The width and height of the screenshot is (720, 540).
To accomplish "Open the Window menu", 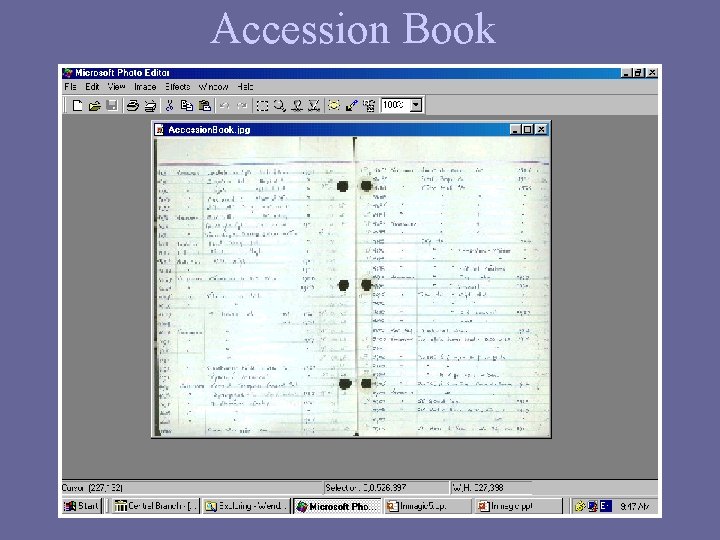I will tap(214, 86).
